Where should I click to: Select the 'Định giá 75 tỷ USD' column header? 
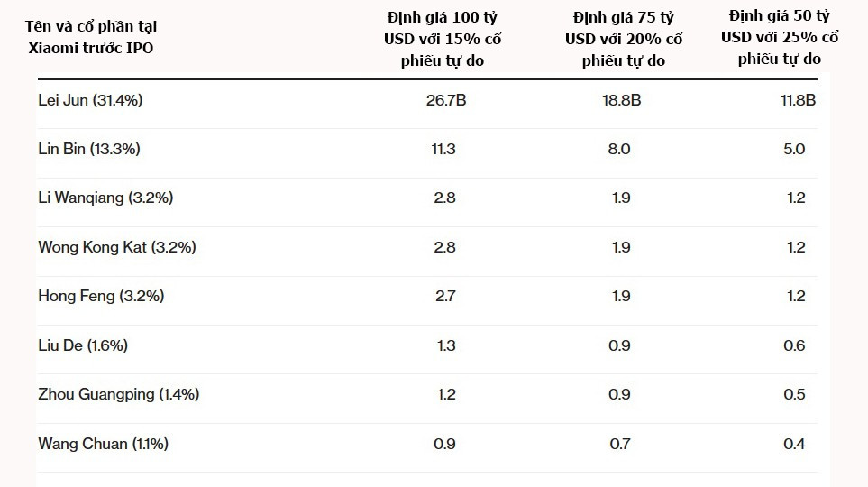tap(624, 39)
